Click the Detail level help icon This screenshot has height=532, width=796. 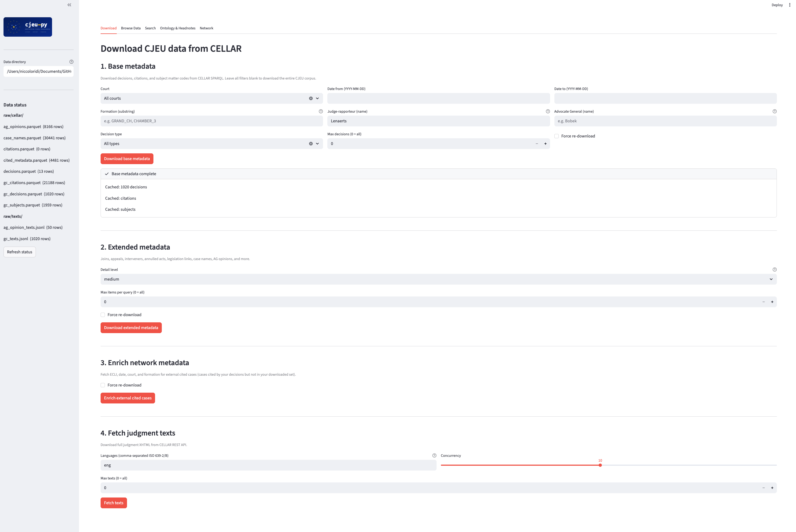point(774,270)
